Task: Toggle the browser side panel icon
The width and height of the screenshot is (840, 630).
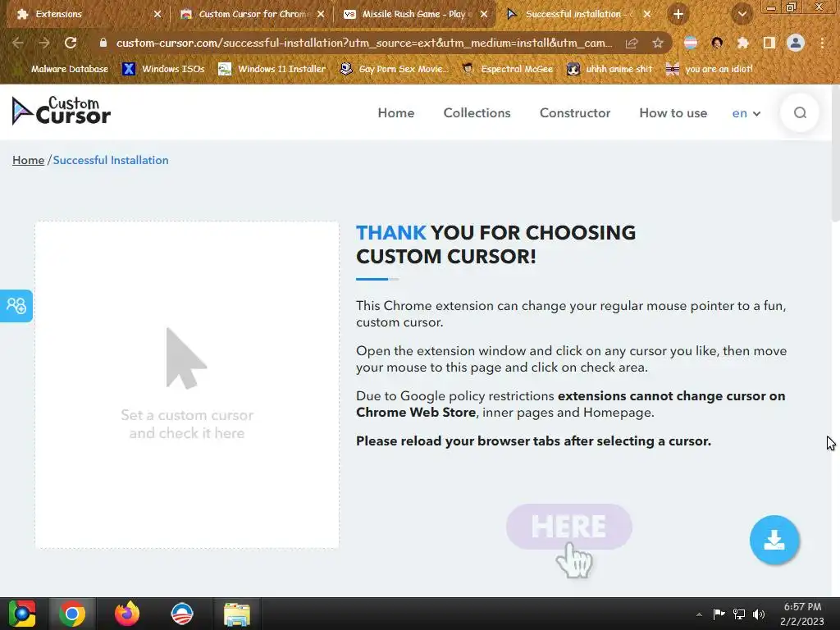Action: pos(769,43)
